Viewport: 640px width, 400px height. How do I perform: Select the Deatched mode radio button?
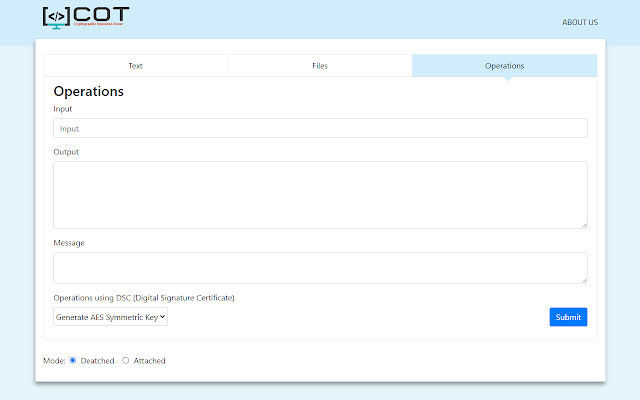[x=73, y=360]
